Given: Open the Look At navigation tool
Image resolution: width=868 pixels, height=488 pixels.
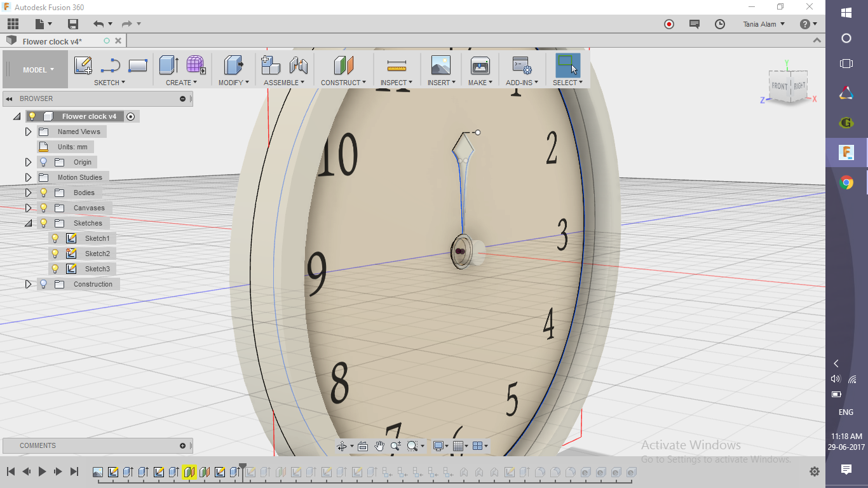Looking at the screenshot, I should [x=363, y=446].
